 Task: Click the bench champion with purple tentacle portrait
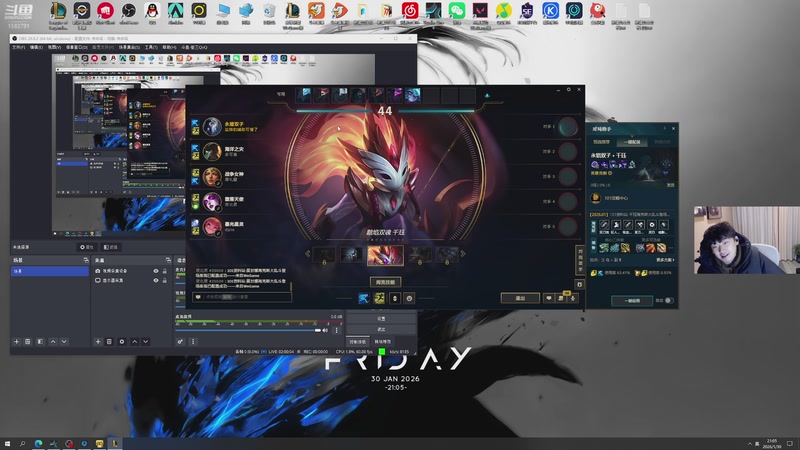click(395, 95)
